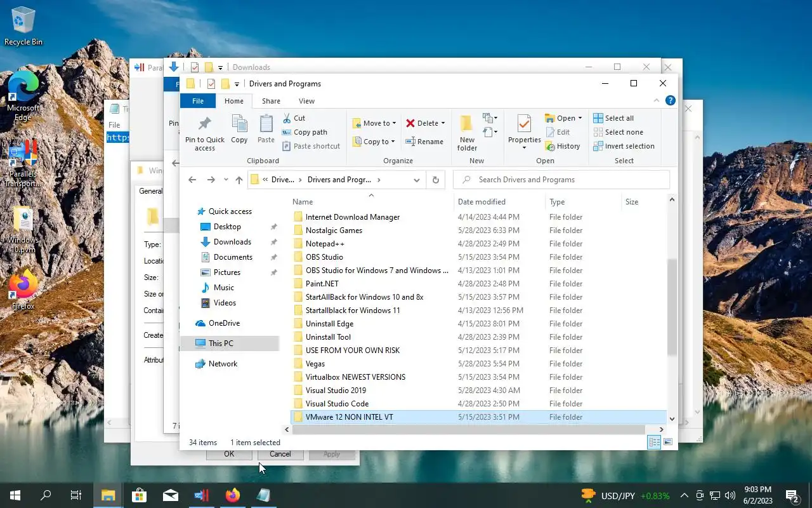The image size is (812, 508).
Task: Click the vertical scrollbar of file list
Action: [672, 308]
